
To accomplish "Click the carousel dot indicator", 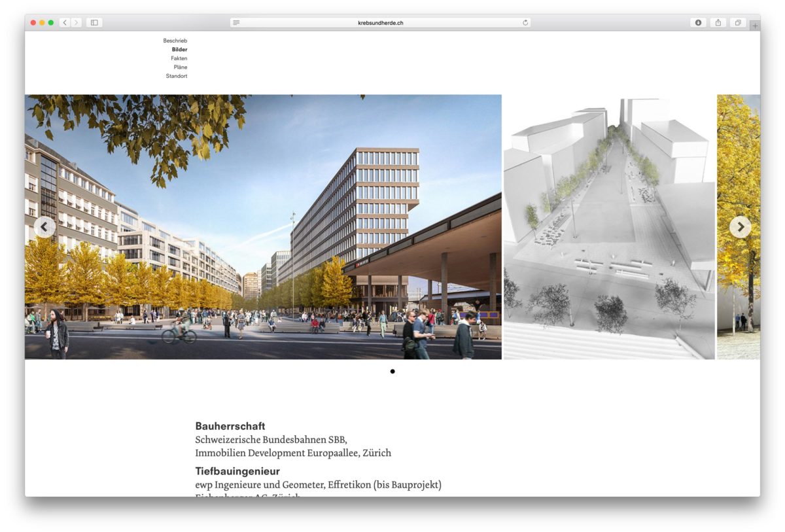I will click(x=392, y=372).
